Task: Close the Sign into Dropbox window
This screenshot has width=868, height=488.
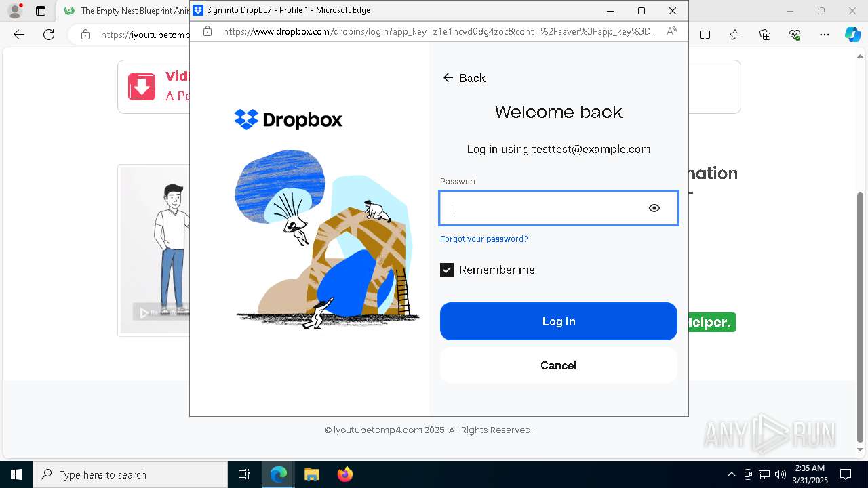Action: coord(673,11)
